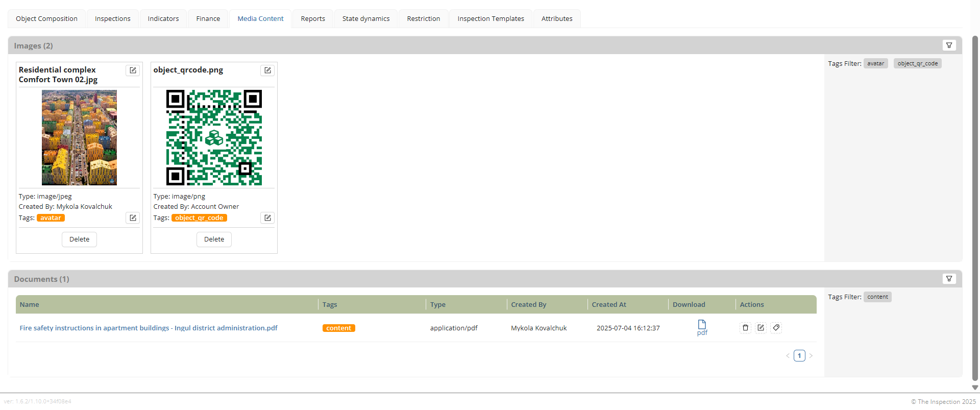Toggle the avatar tag filter
Screen dimensions: 980x410
point(875,63)
